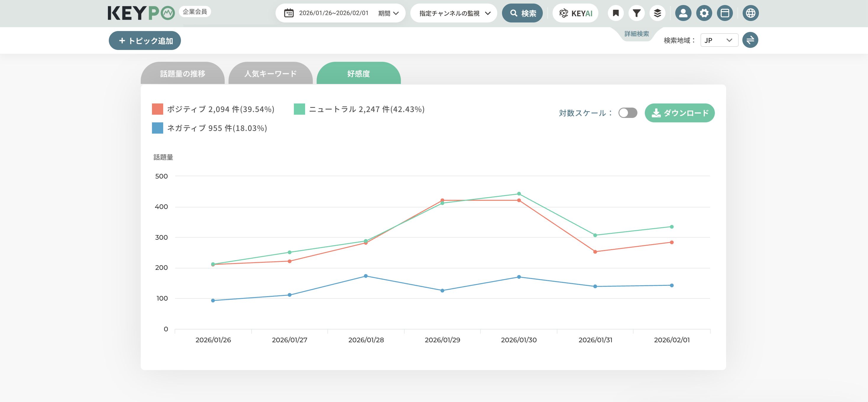Viewport: 868px width, 402px height.
Task: Open the user account icon
Action: (683, 13)
